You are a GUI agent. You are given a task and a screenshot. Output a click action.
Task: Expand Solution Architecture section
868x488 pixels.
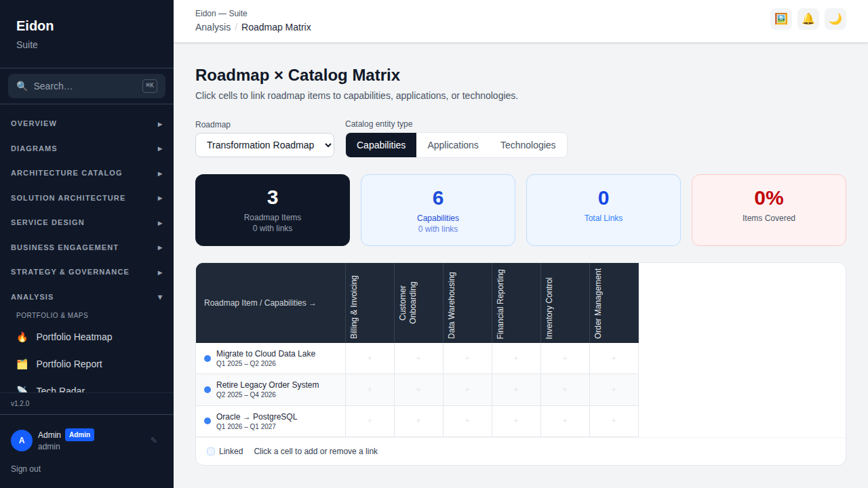coord(87,198)
